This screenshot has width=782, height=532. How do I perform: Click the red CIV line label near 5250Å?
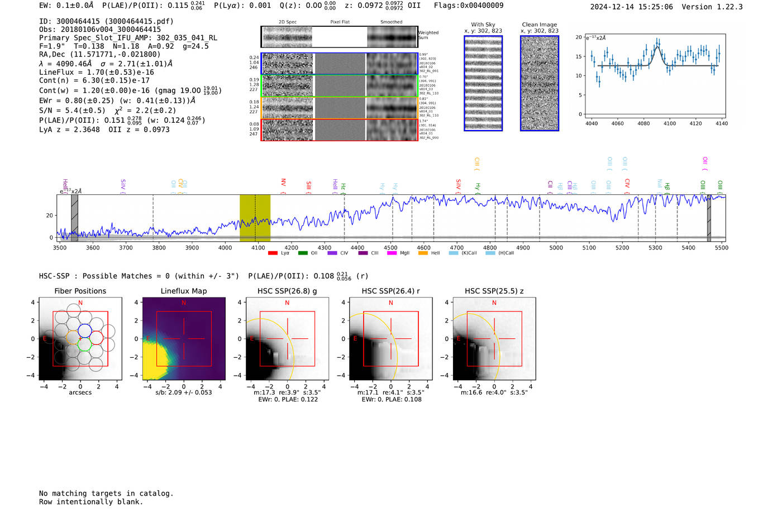(627, 186)
